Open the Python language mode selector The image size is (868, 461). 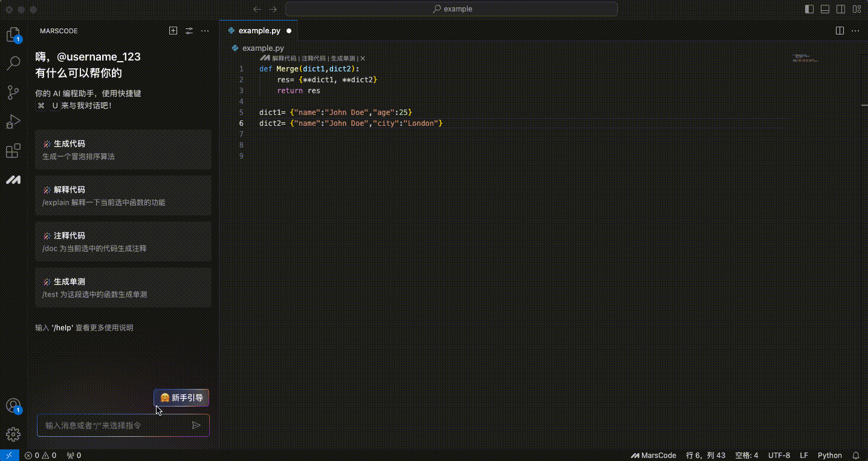(x=829, y=456)
